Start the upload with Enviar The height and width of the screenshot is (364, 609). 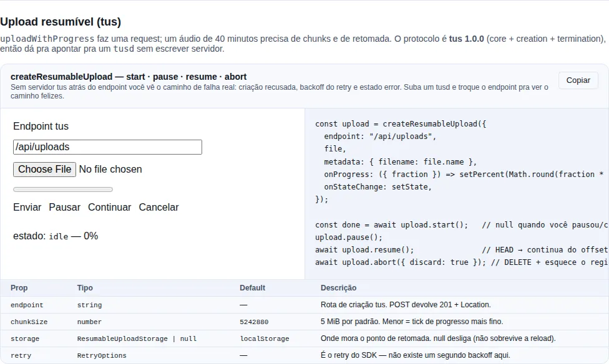coord(27,207)
